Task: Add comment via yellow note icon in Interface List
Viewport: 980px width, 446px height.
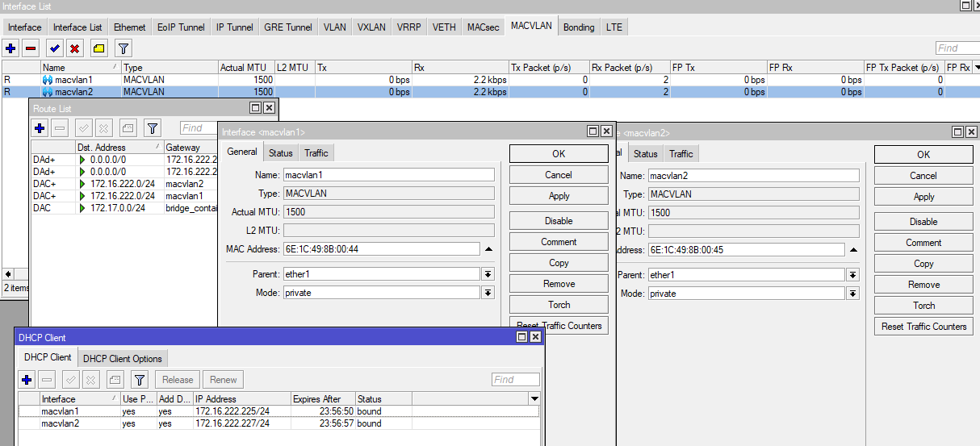Action: pyautogui.click(x=98, y=48)
